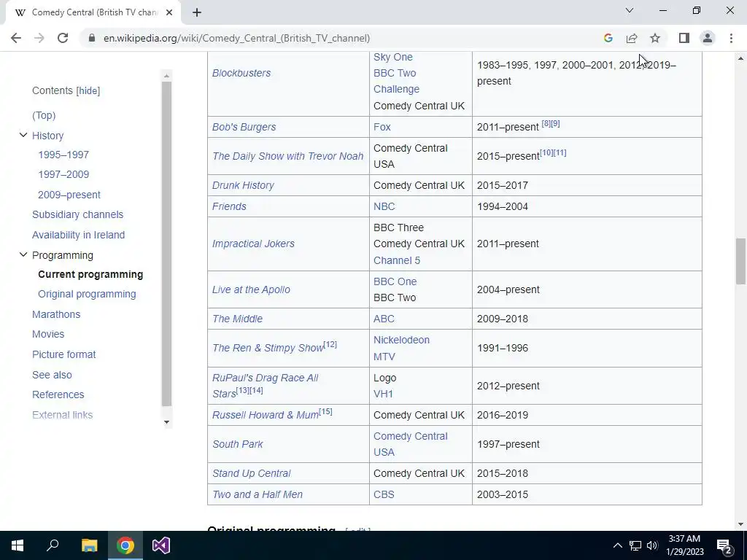The image size is (747, 560).
Task: Open citation [15] next to Russell Howard & Mum
Action: [325, 411]
